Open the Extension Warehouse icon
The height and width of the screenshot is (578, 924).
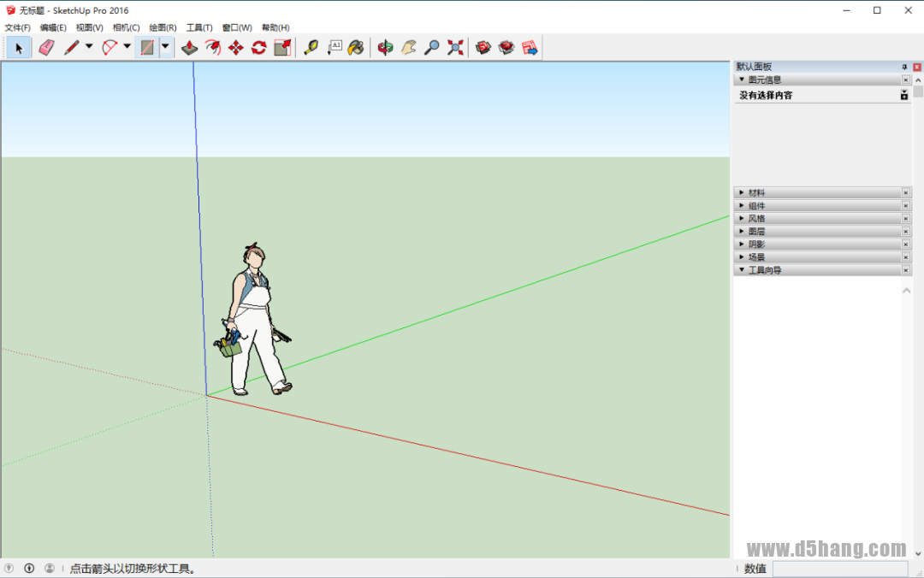click(x=506, y=48)
